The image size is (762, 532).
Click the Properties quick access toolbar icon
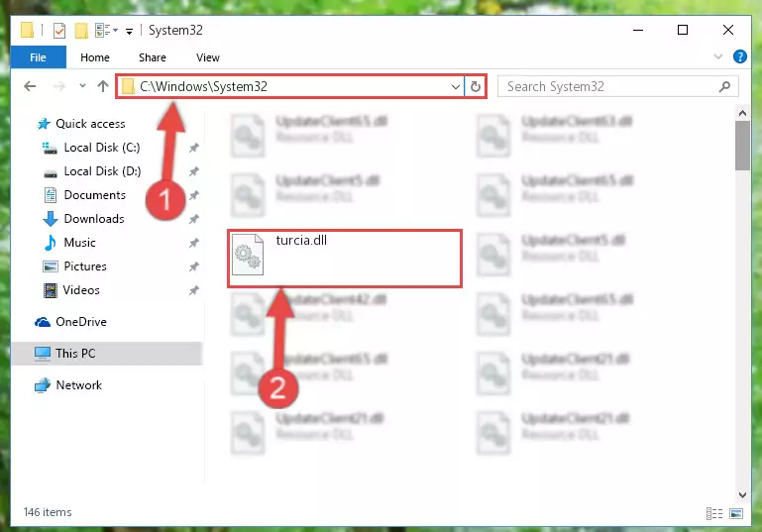(59, 30)
